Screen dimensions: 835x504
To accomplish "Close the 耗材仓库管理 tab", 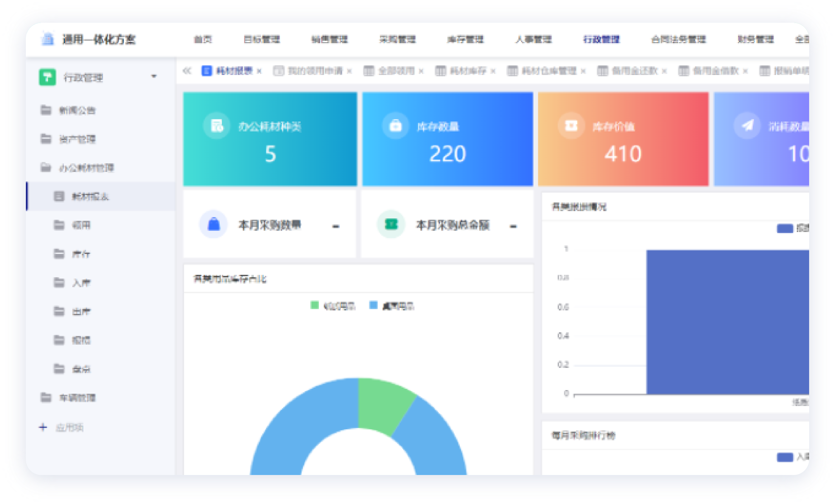I will coord(583,71).
